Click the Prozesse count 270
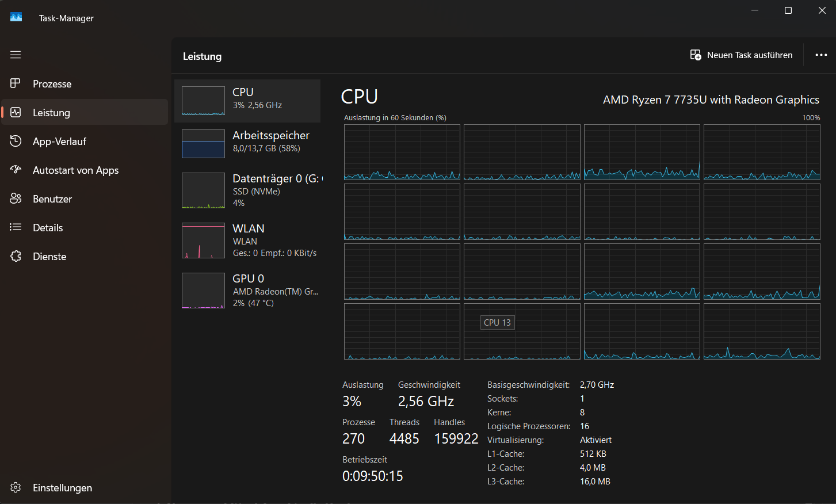 353,439
